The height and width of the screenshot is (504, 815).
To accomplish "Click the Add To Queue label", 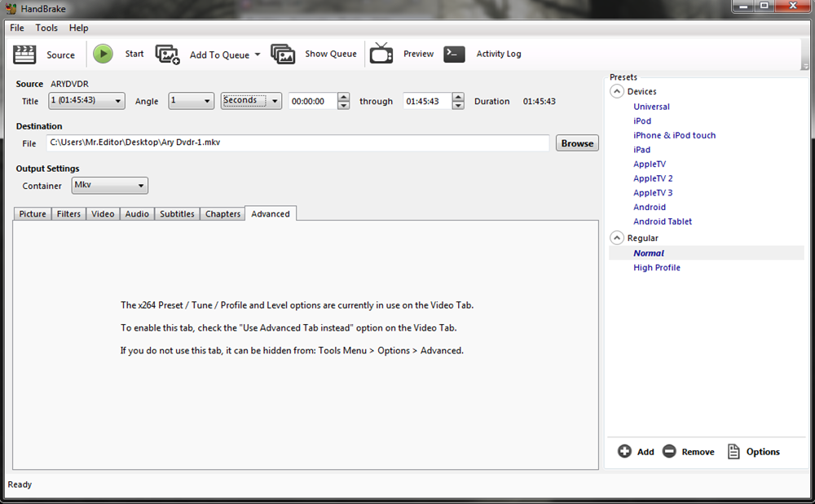I will [219, 55].
